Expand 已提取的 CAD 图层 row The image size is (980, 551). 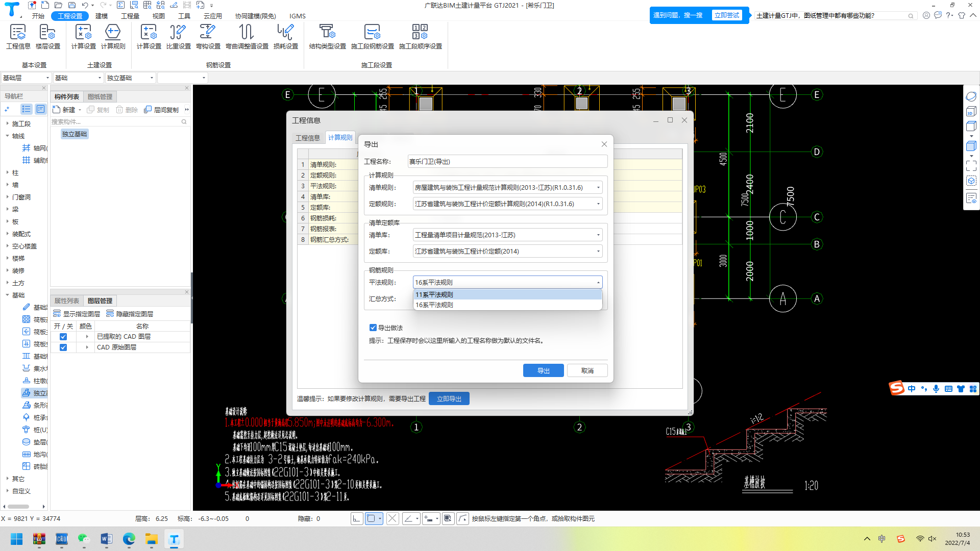pyautogui.click(x=87, y=337)
